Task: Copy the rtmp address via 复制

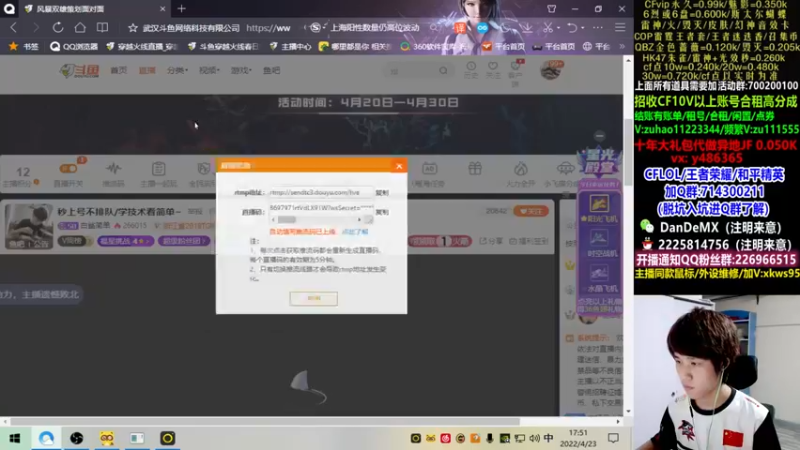Action: pyautogui.click(x=382, y=193)
